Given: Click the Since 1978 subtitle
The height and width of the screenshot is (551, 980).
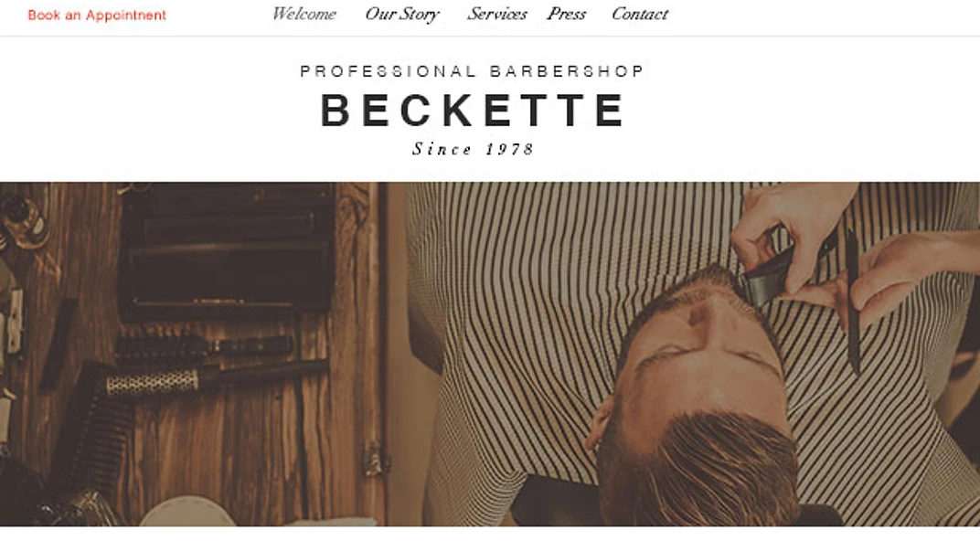Looking at the screenshot, I should 474,149.
